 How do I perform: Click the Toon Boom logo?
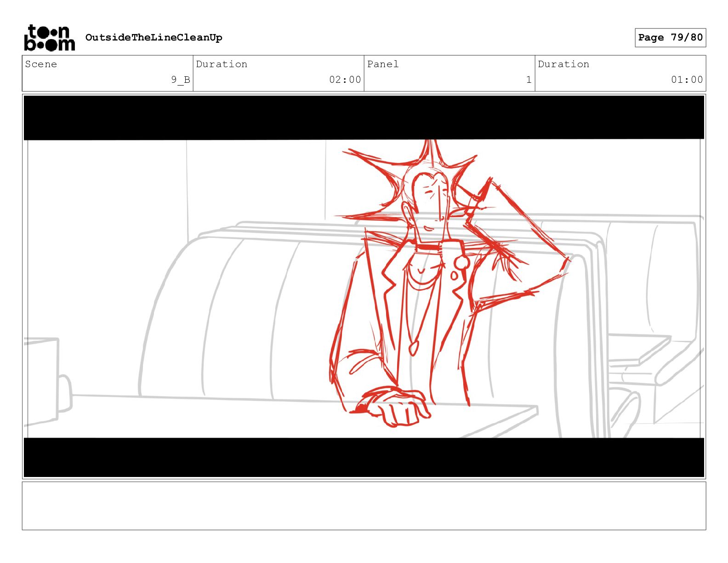pos(49,38)
